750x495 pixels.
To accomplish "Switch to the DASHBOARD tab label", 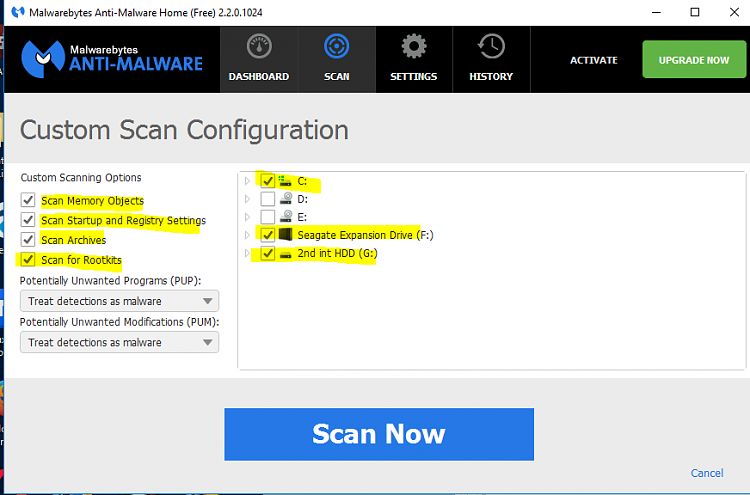I will pos(259,77).
